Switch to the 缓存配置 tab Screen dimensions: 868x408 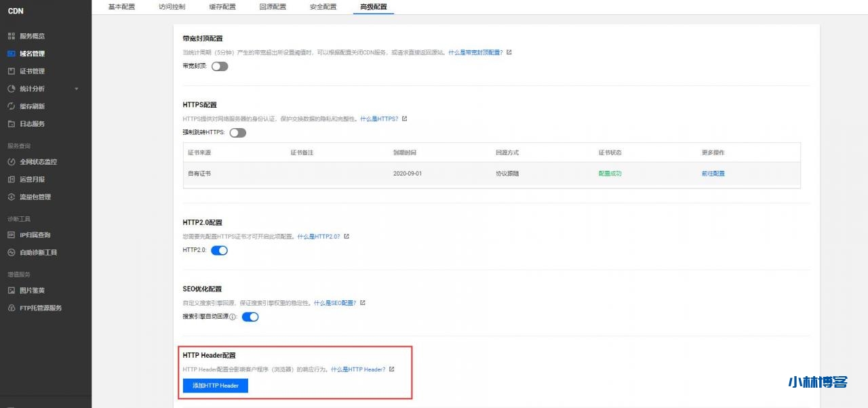point(222,7)
